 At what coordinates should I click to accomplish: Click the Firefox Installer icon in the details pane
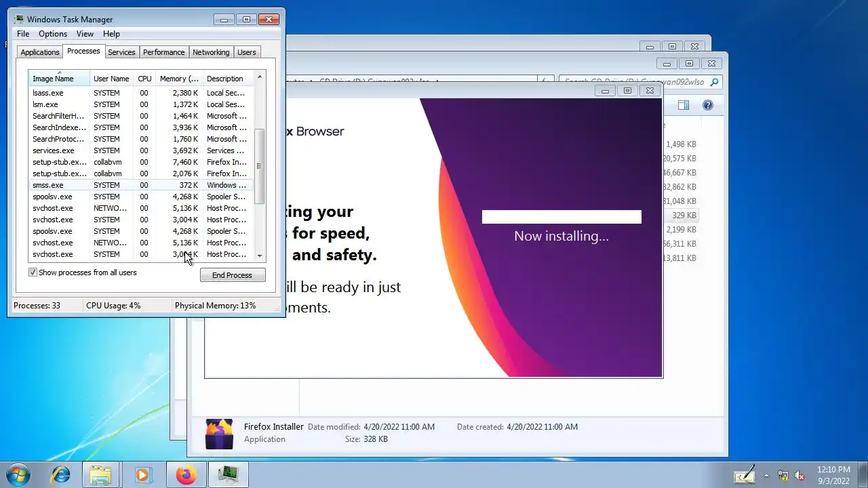pyautogui.click(x=219, y=434)
